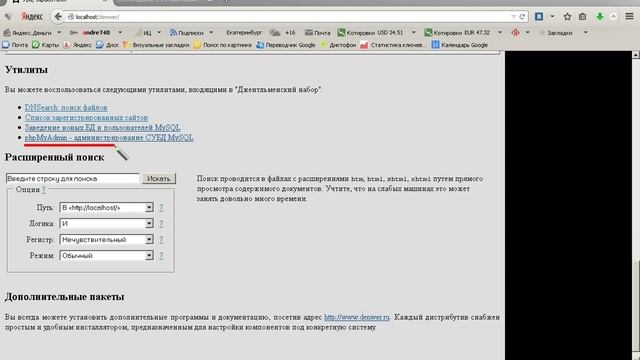Expand dropdown arrow next to andre740
640x360 pixels.
pos(120,32)
